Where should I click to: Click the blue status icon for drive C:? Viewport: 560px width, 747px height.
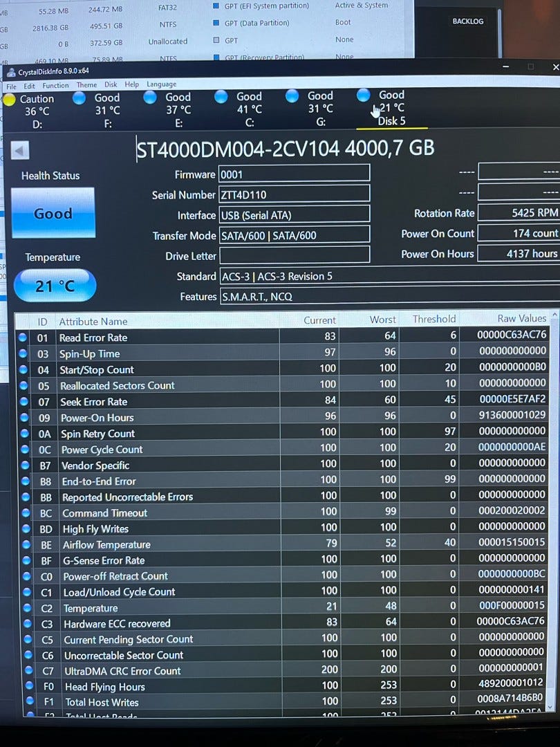(x=221, y=97)
